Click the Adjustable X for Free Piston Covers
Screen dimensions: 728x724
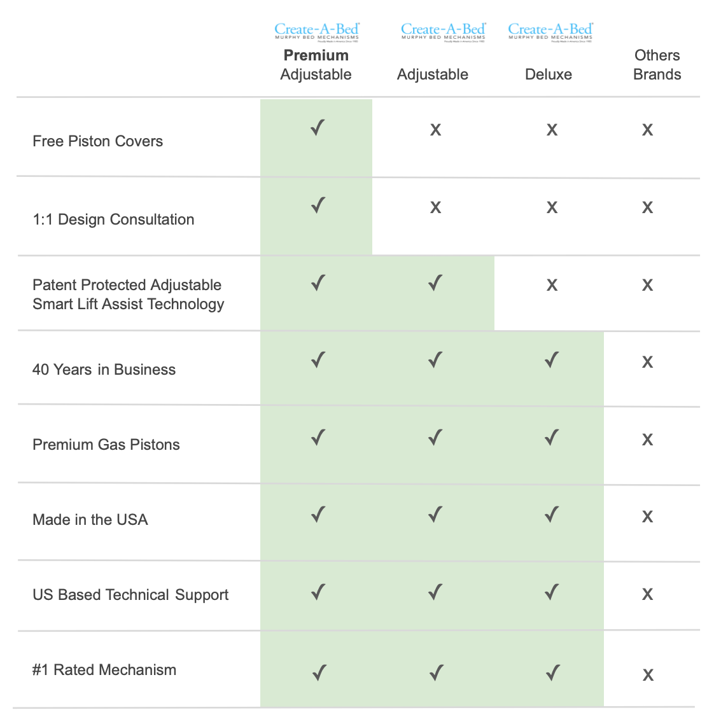435,130
